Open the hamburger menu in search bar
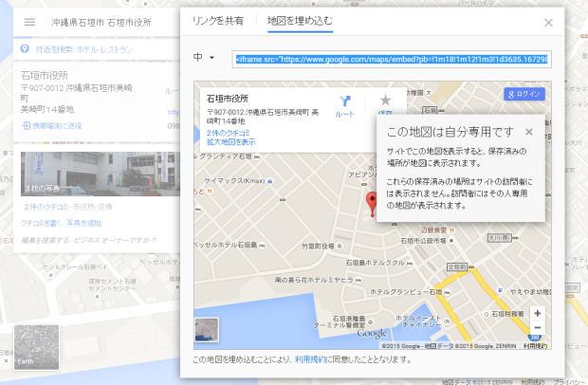588x385 pixels. 29,22
